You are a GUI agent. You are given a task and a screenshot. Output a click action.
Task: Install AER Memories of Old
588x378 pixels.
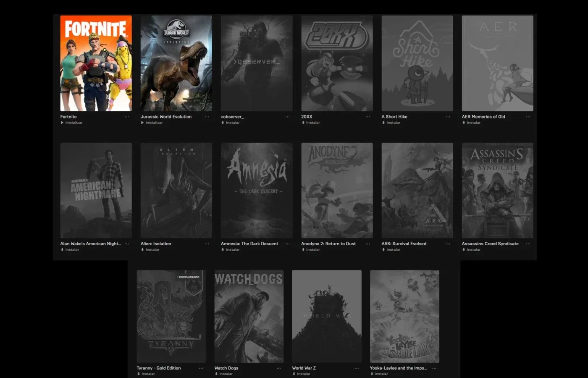(471, 123)
